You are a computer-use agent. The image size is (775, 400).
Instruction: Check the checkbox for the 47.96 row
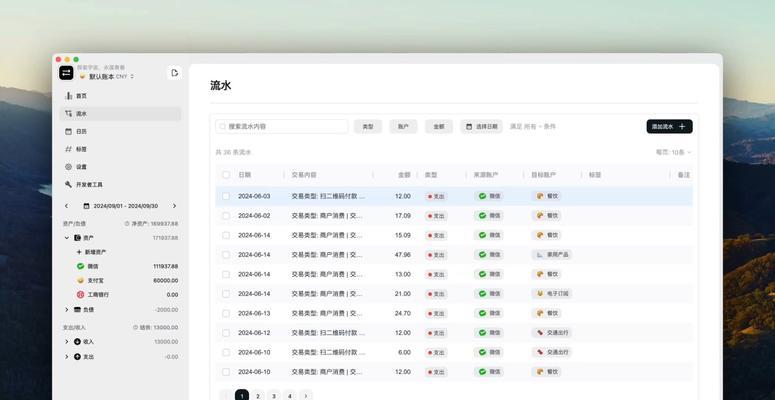click(226, 255)
